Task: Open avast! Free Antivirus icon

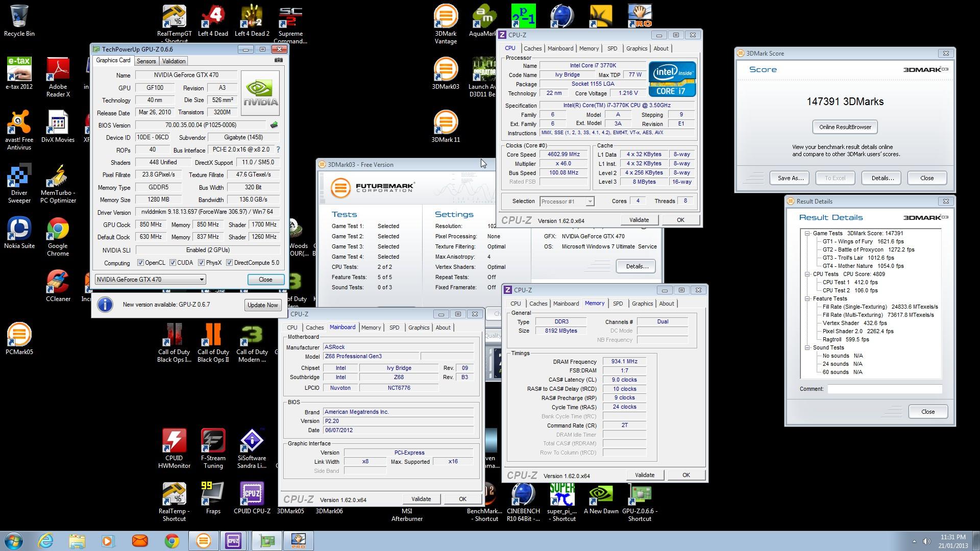Action: tap(19, 130)
